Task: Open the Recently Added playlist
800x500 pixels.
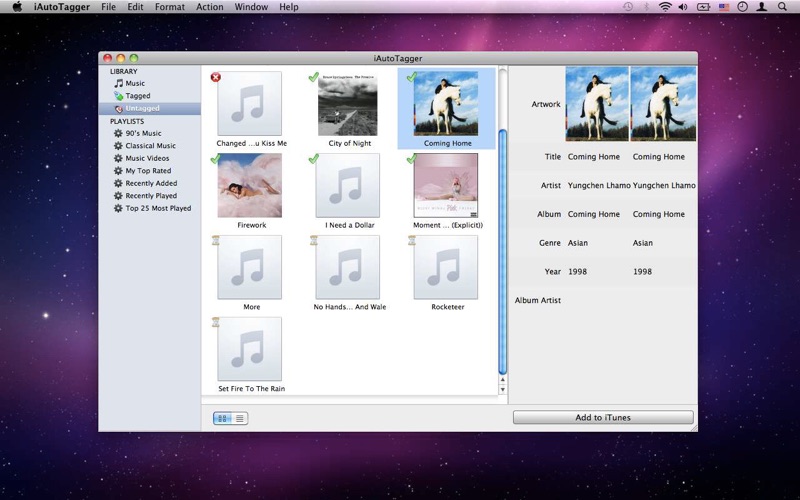Action: coord(151,183)
